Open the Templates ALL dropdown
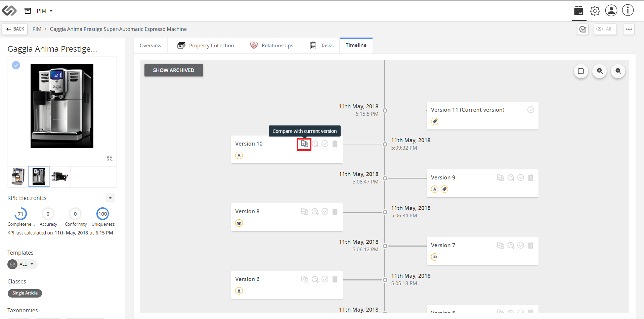Image resolution: width=644 pixels, height=319 pixels. [x=23, y=264]
